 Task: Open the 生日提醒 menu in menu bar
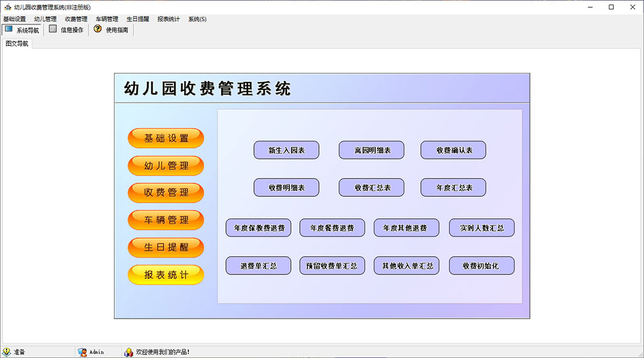click(138, 19)
